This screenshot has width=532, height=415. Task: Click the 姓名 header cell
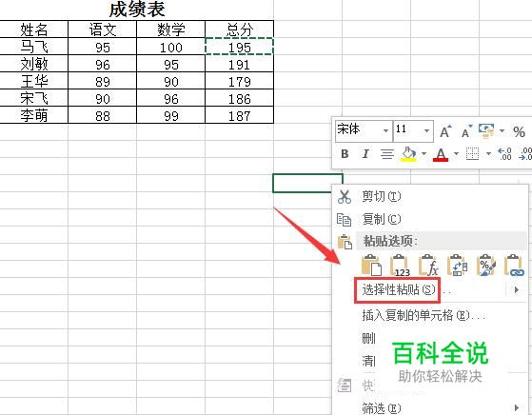click(34, 30)
